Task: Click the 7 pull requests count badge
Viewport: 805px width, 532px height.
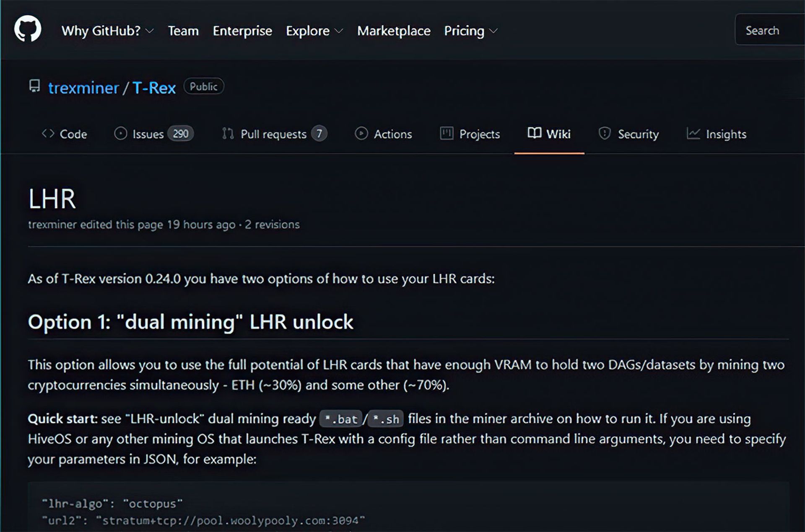Action: tap(319, 134)
